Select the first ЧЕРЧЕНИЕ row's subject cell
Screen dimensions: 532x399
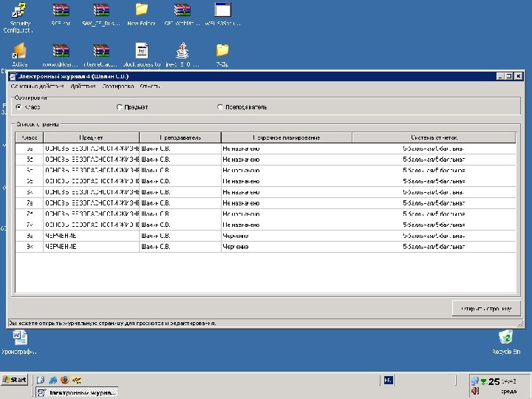click(x=92, y=236)
